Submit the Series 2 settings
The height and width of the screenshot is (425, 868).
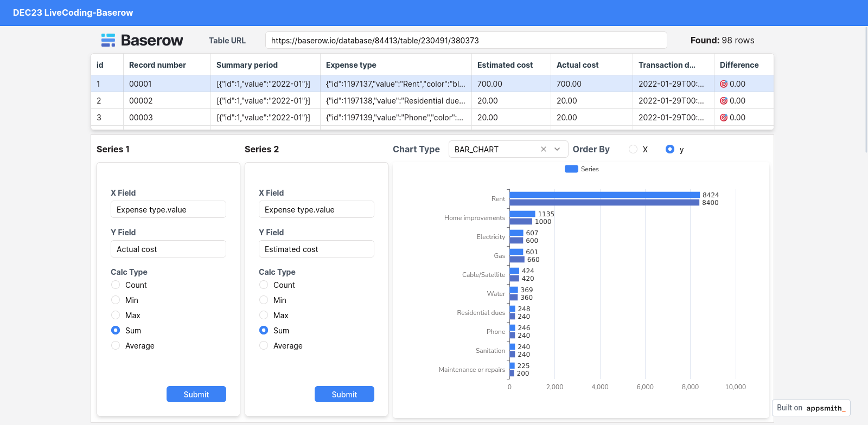click(344, 395)
